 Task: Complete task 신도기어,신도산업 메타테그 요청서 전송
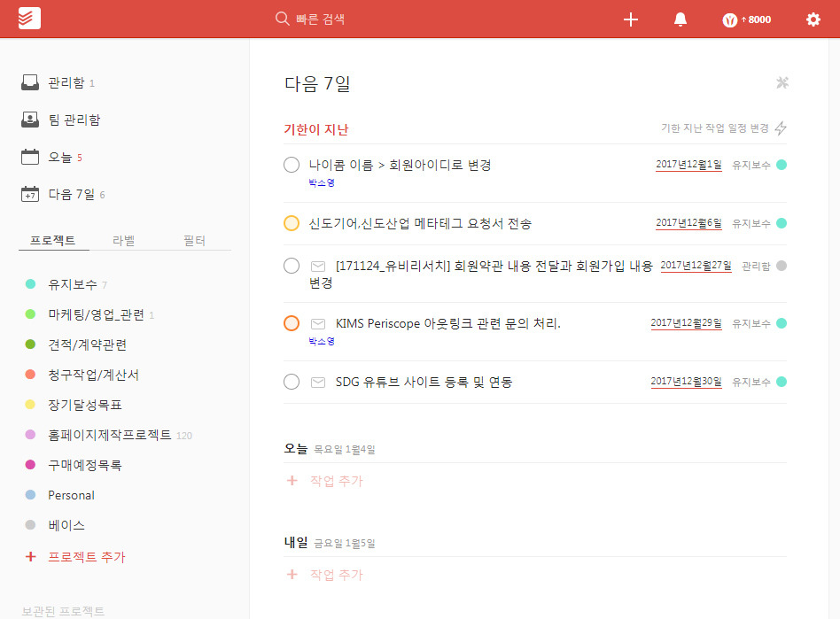click(x=292, y=223)
